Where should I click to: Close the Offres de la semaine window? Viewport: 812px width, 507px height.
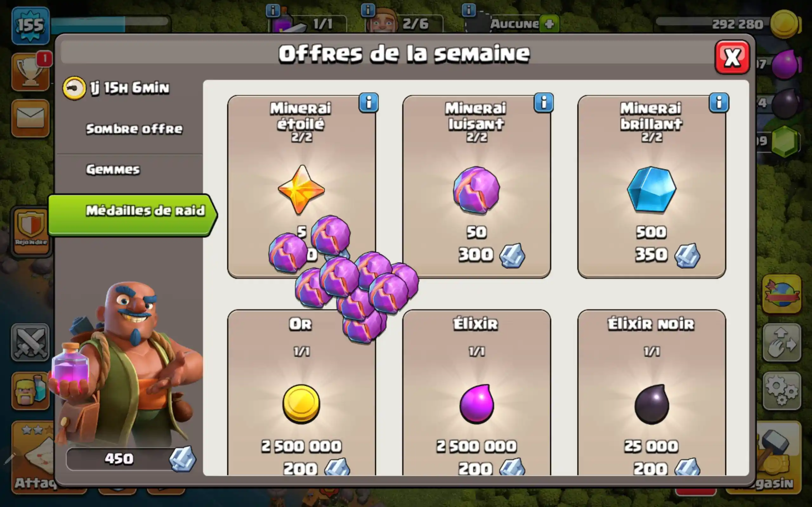coord(732,57)
